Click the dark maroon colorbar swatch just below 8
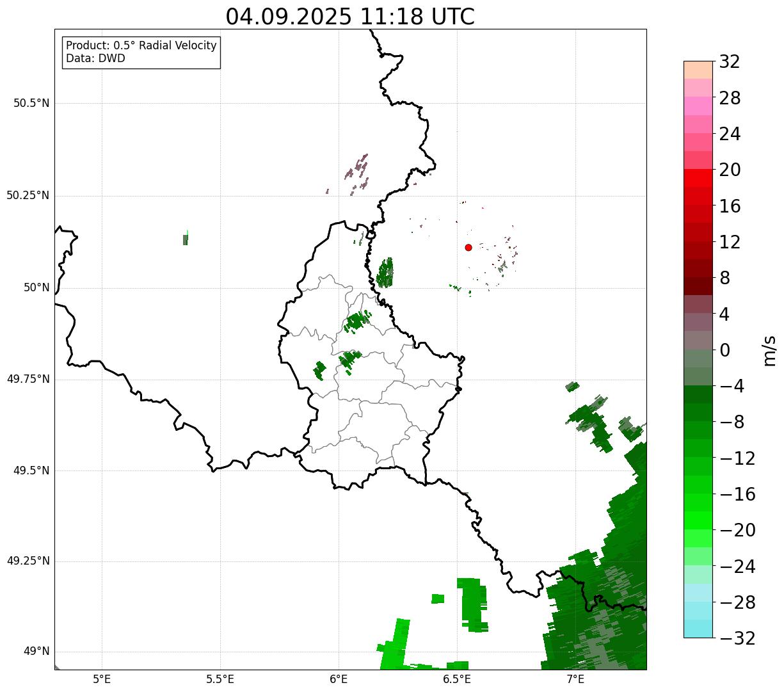 click(x=698, y=286)
